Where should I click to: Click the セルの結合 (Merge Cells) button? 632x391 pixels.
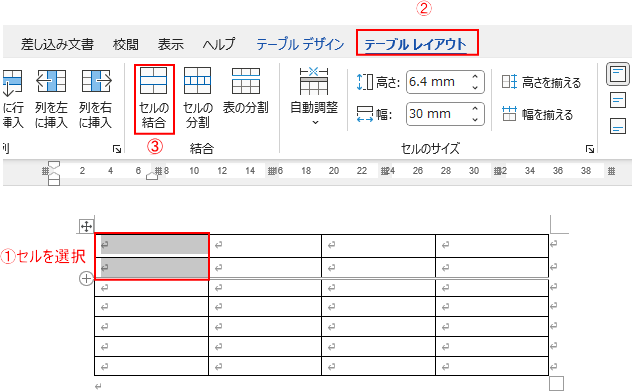(154, 98)
